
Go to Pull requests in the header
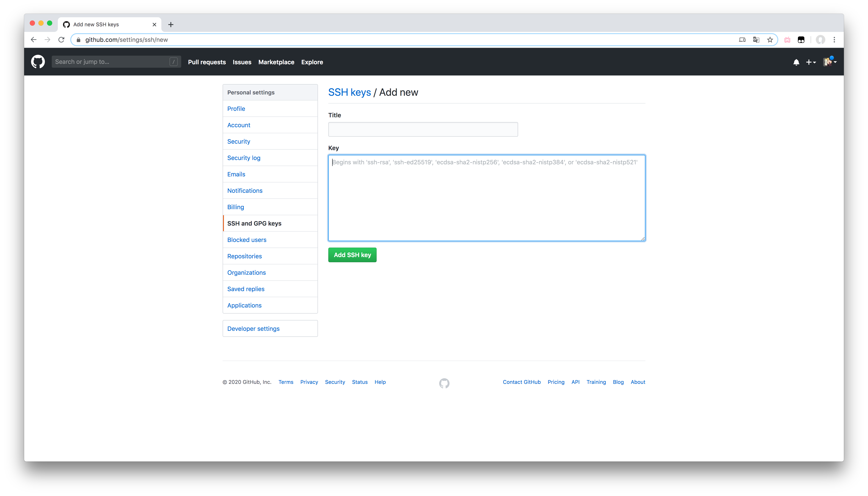[207, 62]
